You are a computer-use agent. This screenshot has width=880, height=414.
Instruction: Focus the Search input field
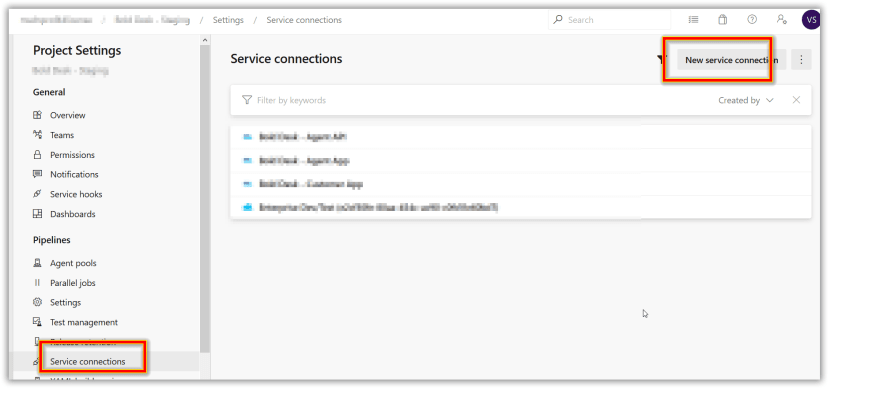coord(609,20)
